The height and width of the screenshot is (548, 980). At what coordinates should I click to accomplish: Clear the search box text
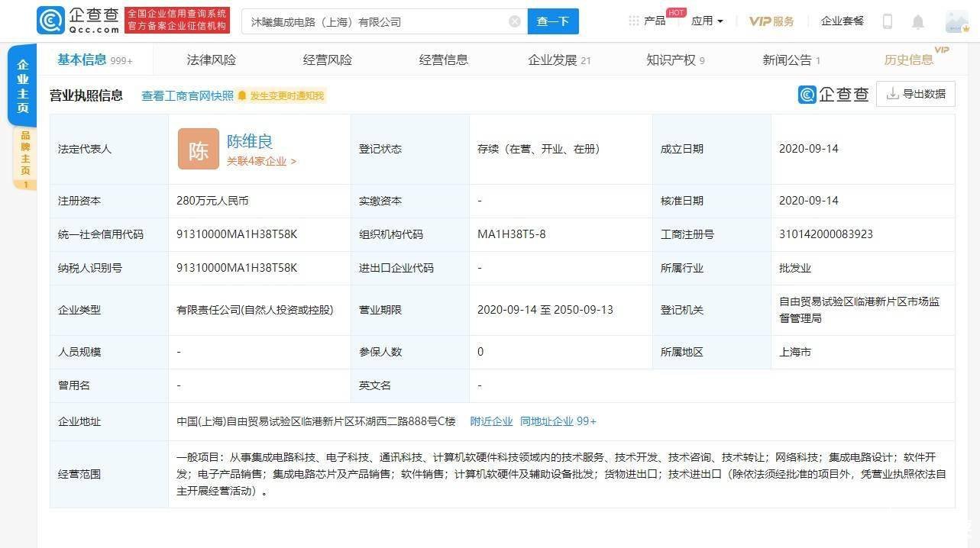(515, 21)
